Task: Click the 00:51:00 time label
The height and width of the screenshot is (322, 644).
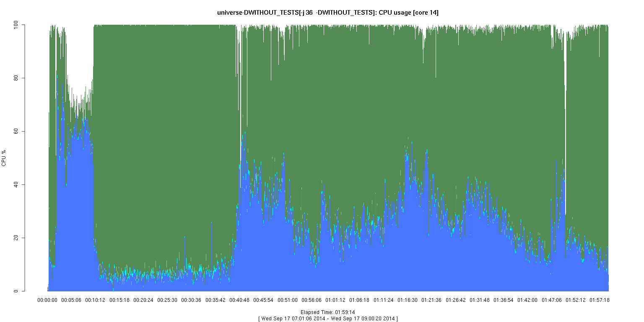Action: coord(288,300)
